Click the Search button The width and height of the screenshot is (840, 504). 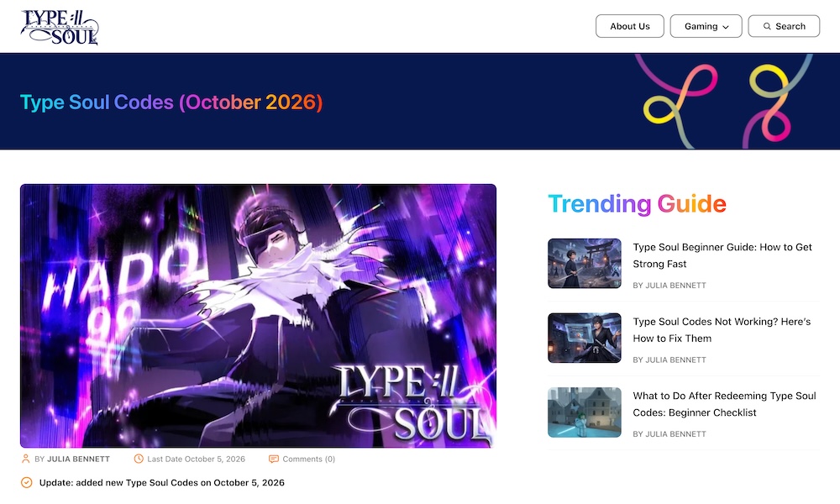(x=784, y=26)
